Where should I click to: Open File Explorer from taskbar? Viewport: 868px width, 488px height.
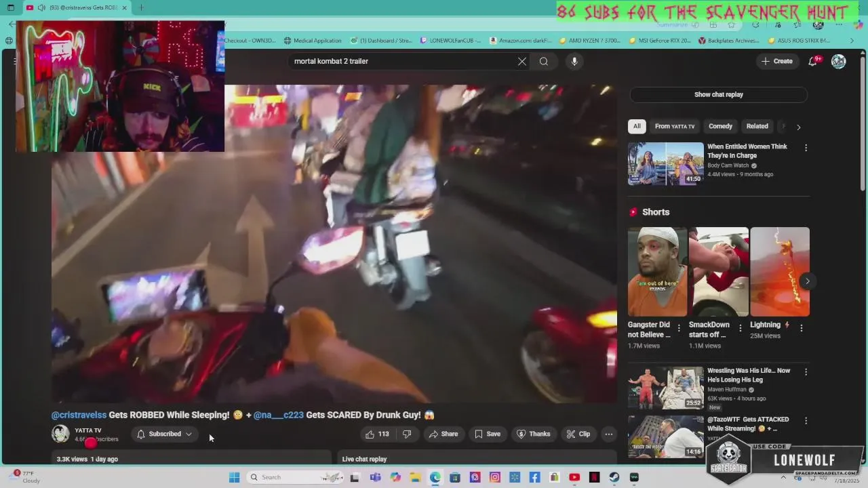(x=415, y=477)
